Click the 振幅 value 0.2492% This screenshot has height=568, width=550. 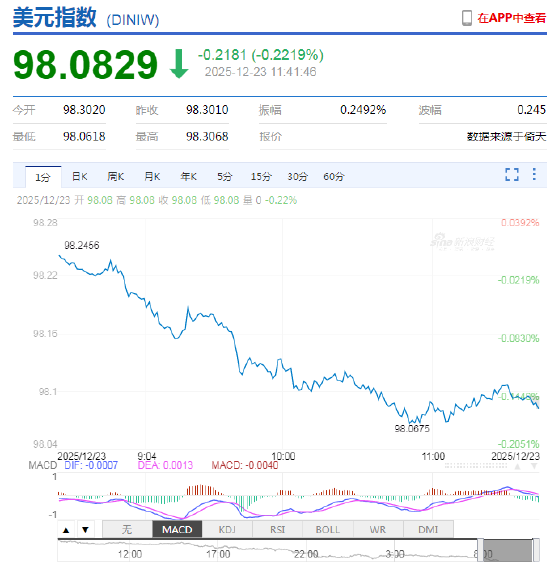click(363, 110)
